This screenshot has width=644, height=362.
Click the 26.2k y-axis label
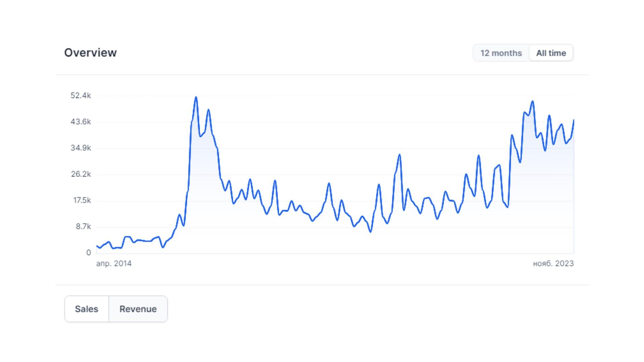81,174
